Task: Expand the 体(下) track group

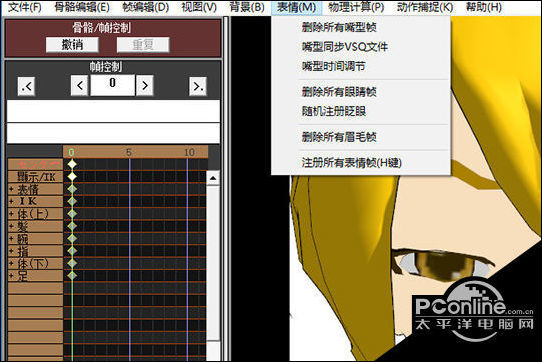Action: click(11, 263)
